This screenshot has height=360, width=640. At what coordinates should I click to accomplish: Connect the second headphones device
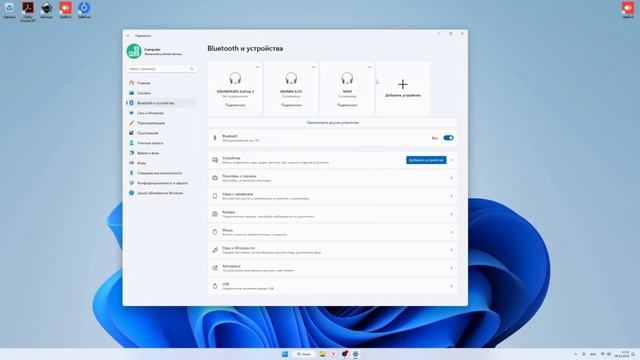coord(291,105)
